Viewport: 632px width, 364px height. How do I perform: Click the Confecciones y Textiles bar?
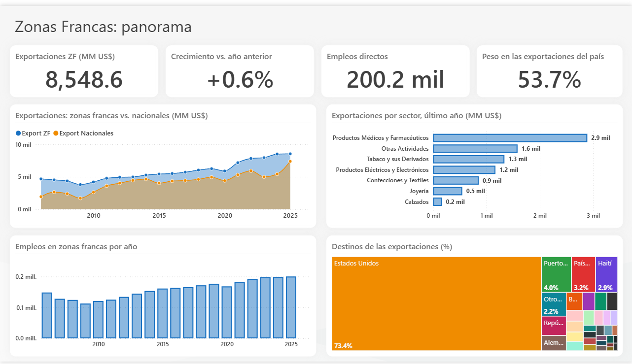[x=456, y=180]
